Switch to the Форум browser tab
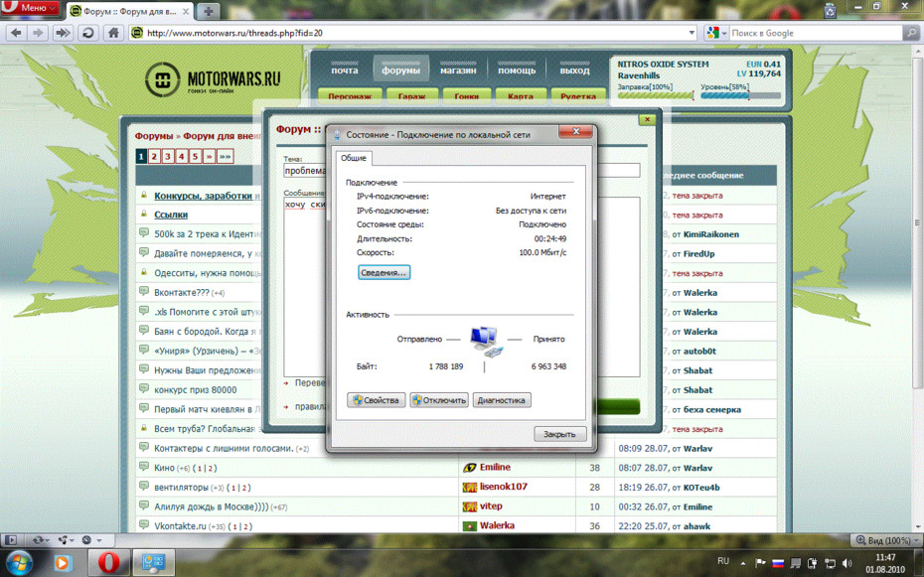The height and width of the screenshot is (577, 924). (x=129, y=11)
